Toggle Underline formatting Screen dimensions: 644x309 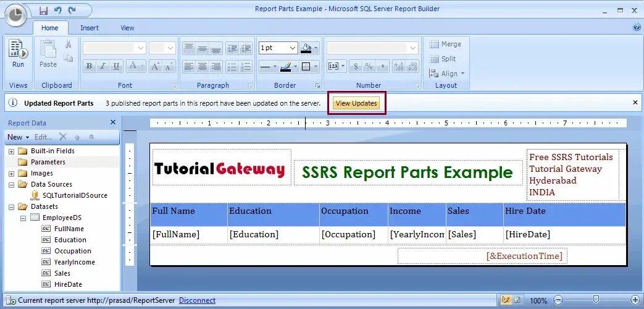point(116,66)
